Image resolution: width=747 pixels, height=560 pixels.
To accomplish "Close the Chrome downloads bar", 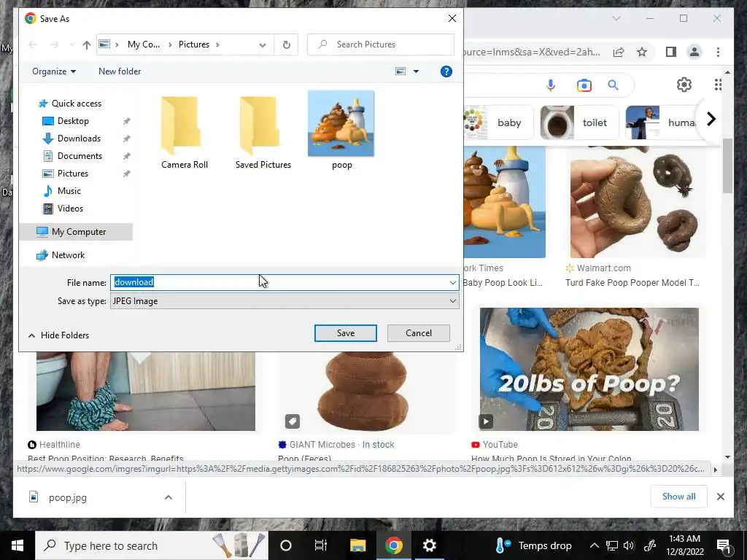I will 721,497.
